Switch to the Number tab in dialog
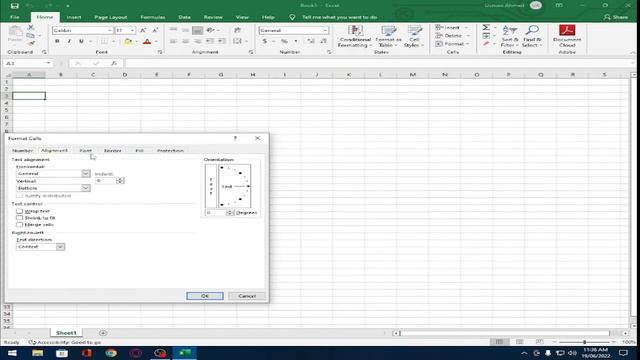 [x=22, y=151]
